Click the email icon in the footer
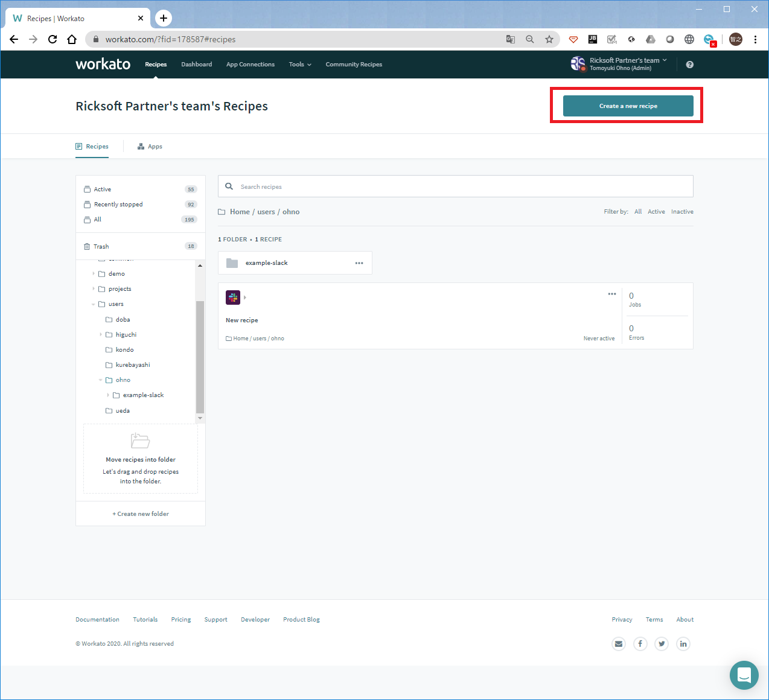 pyautogui.click(x=619, y=644)
